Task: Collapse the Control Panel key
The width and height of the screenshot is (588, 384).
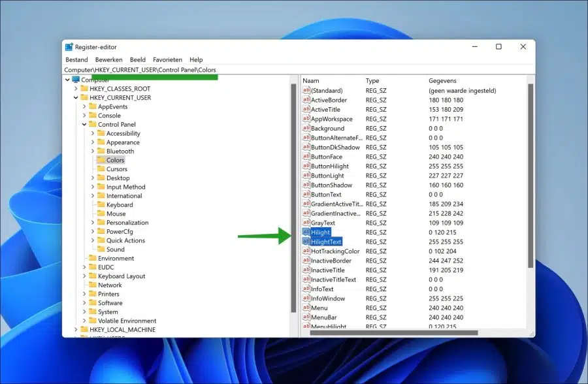Action: (84, 124)
